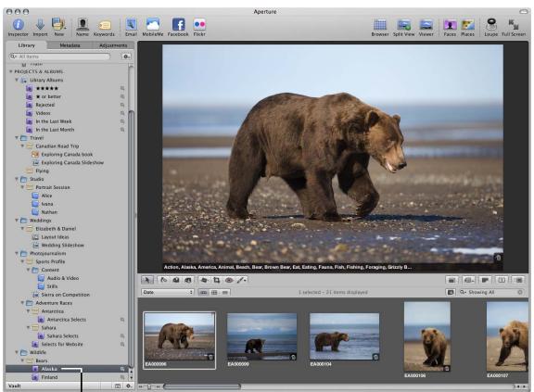The width and height of the screenshot is (534, 392).
Task: Select the Crop tool
Action: (217, 280)
